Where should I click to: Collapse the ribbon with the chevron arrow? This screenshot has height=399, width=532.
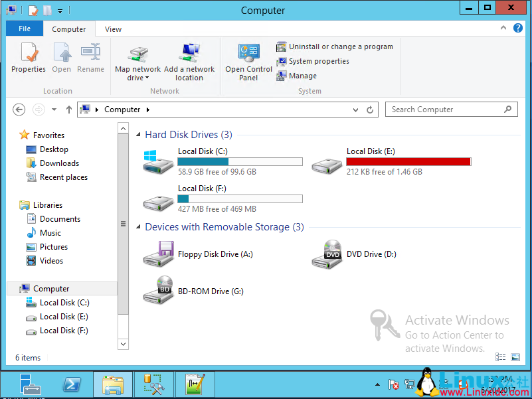pos(503,28)
